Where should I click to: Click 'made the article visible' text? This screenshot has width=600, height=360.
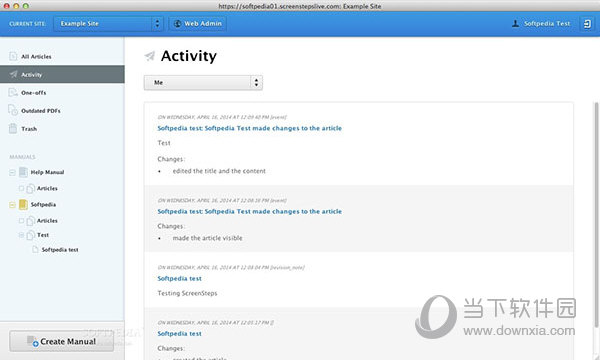[207, 238]
